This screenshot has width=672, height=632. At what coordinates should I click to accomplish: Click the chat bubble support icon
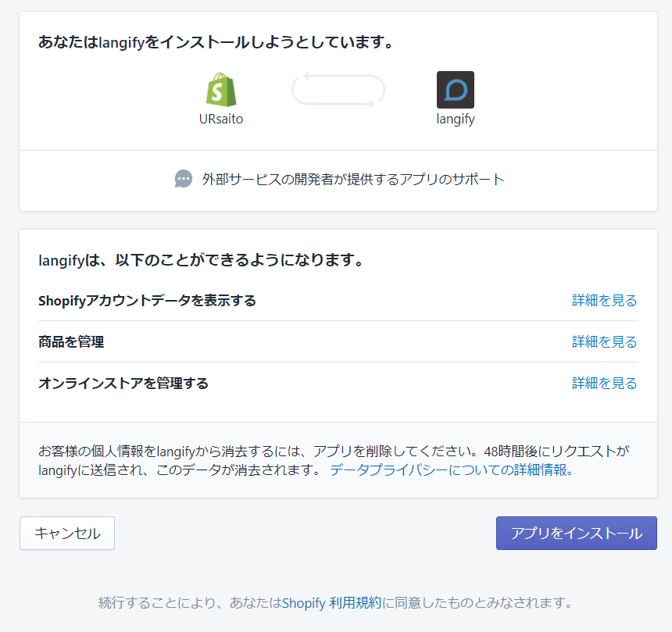pyautogui.click(x=184, y=179)
